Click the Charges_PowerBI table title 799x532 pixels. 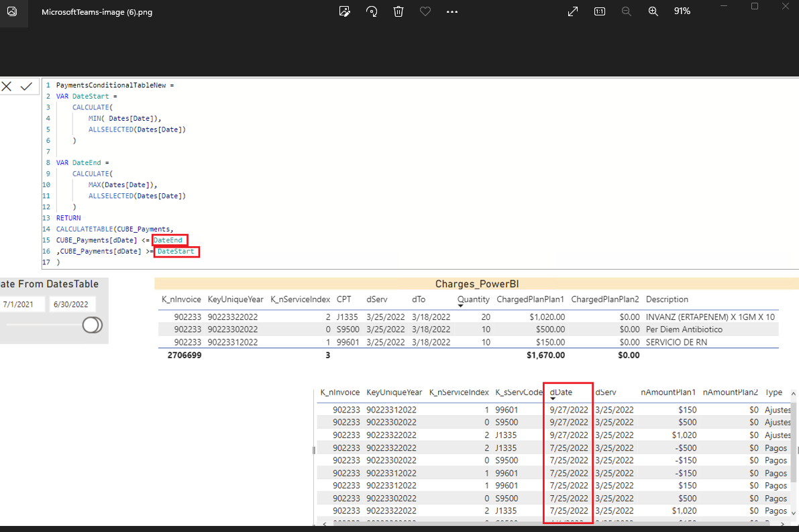476,284
